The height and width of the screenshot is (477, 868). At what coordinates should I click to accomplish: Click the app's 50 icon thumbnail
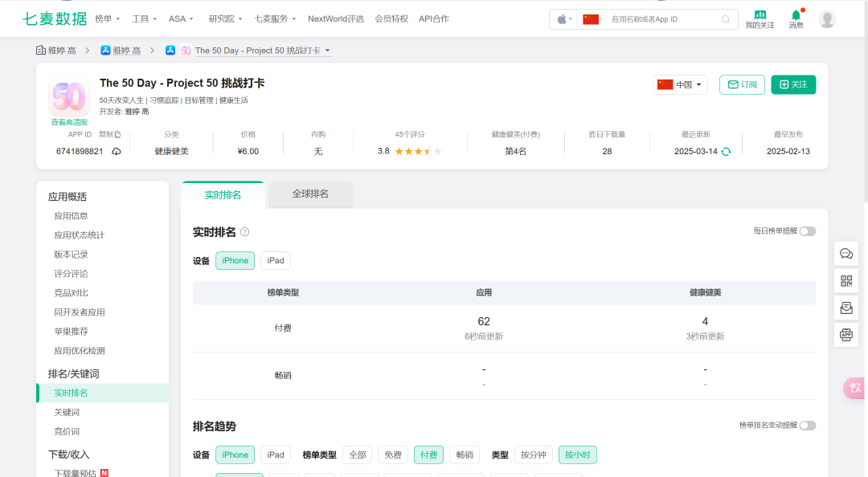(69, 96)
